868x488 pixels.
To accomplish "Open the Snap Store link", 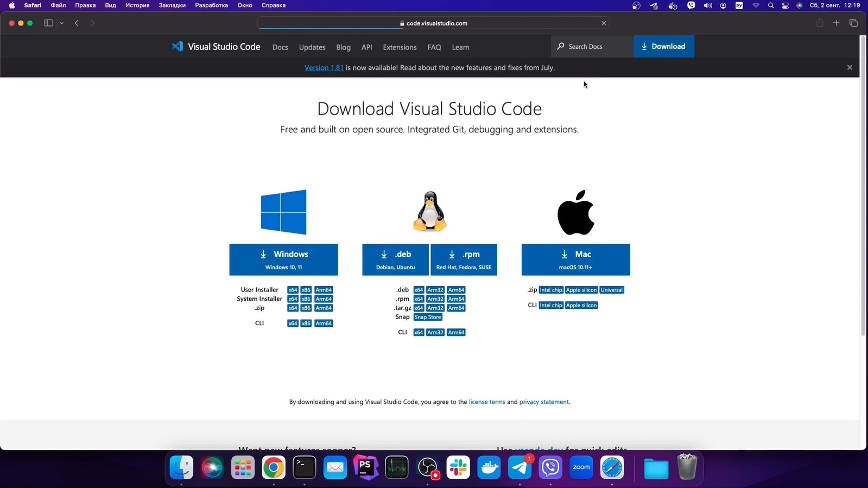I will click(428, 317).
